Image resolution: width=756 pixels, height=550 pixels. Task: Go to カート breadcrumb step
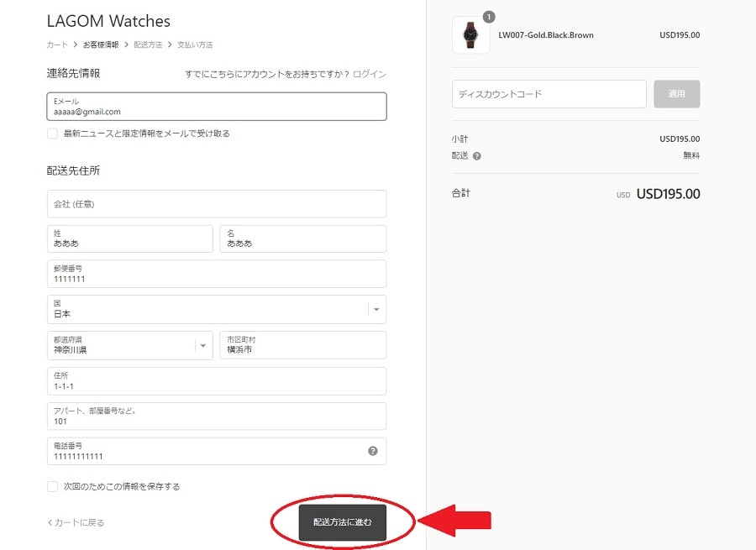[x=57, y=45]
